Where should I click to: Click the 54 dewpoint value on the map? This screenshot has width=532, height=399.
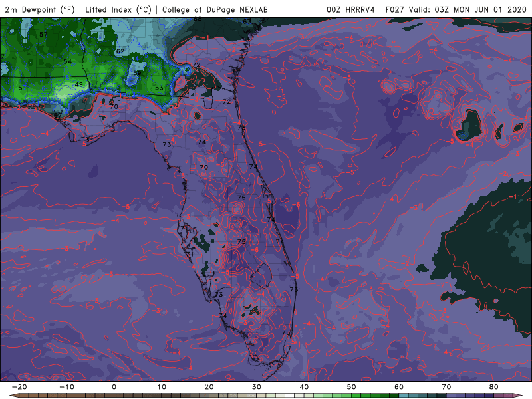click(68, 61)
